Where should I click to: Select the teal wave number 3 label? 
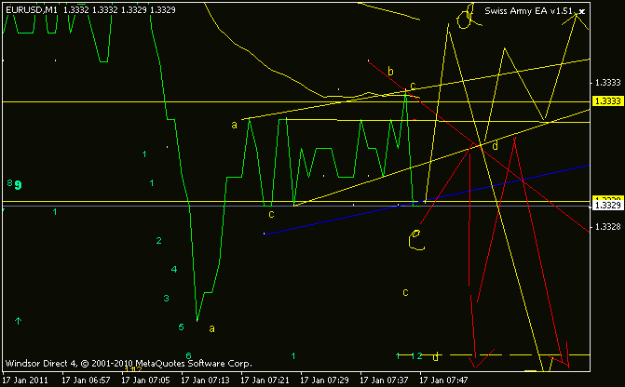166,298
